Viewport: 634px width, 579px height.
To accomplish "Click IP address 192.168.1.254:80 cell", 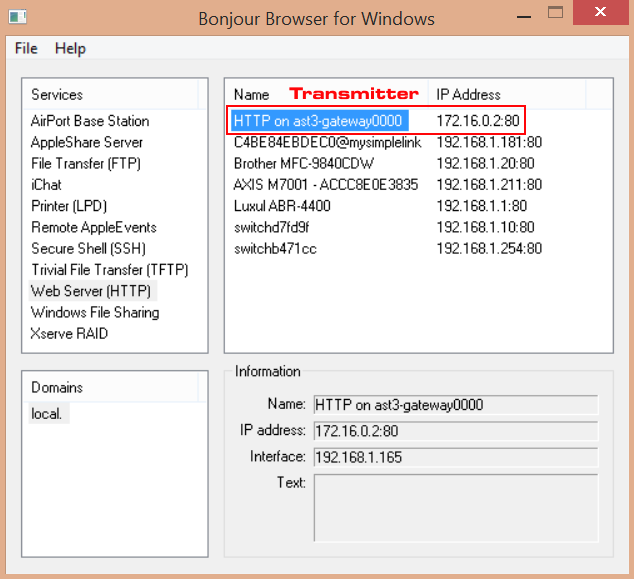I will pyautogui.click(x=489, y=248).
